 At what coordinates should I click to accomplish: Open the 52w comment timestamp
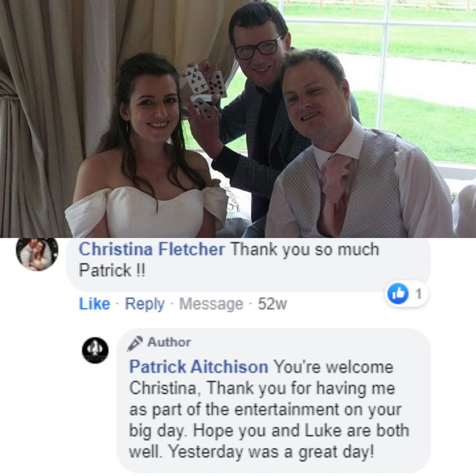point(272,304)
